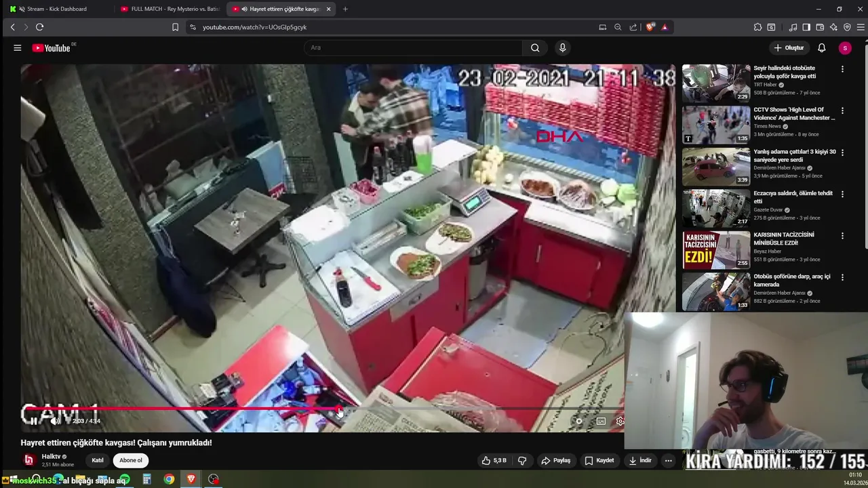Open more actions menu beside İndir
The image size is (868, 488).
click(x=668, y=460)
